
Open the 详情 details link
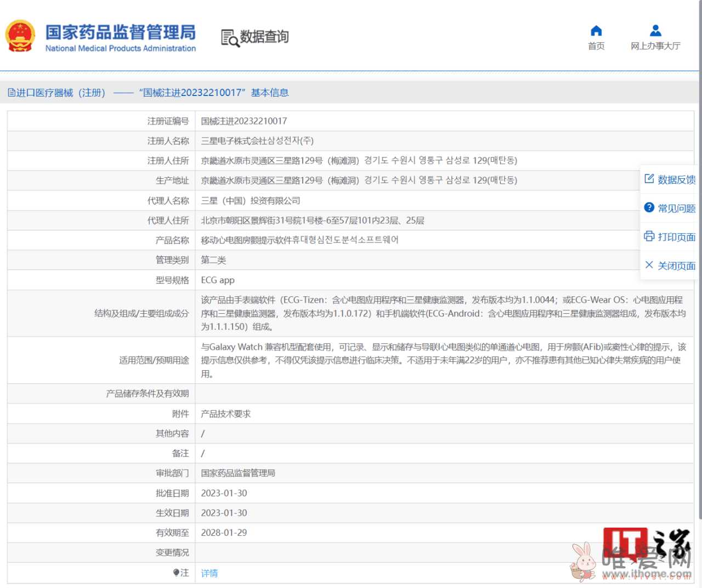click(210, 573)
